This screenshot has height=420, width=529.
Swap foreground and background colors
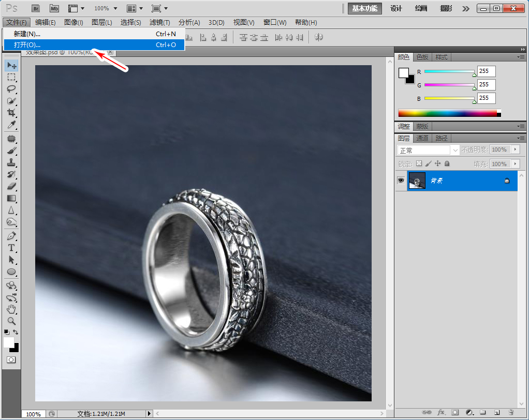16,332
